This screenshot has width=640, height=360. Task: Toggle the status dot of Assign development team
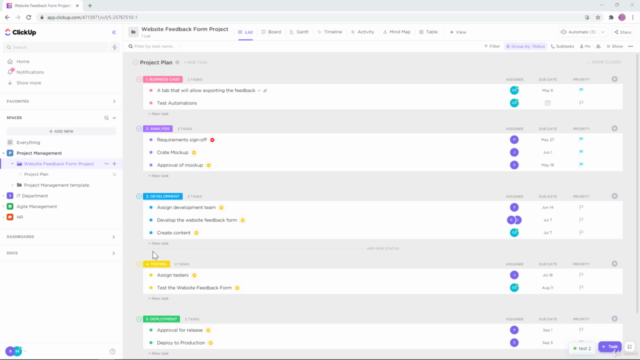pos(151,207)
